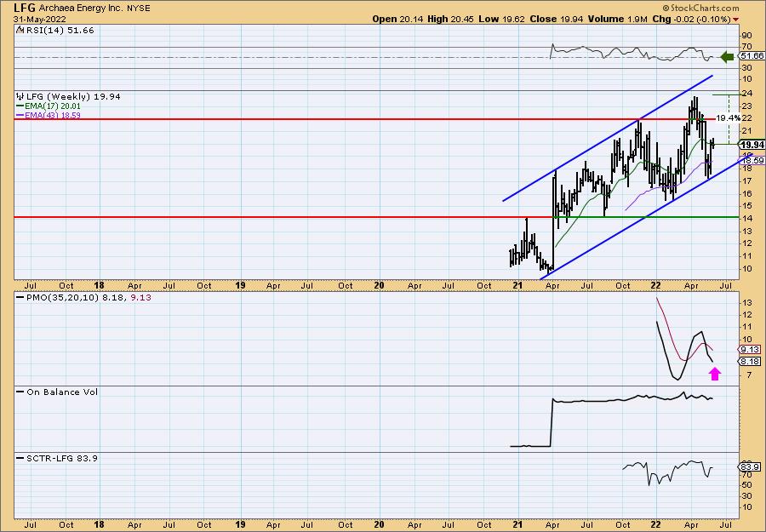Click the 51.66 RSI axis value tag
Image resolution: width=766 pixels, height=532 pixels.
coord(753,57)
